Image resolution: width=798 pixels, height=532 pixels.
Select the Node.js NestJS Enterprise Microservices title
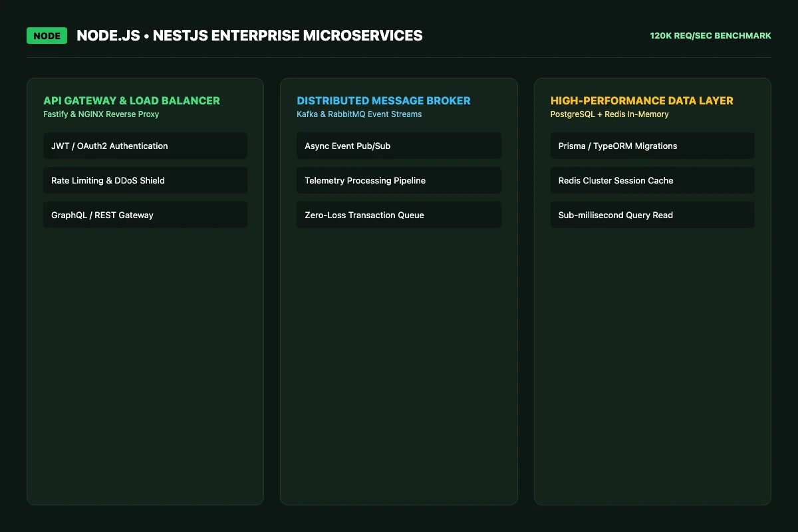pyautogui.click(x=249, y=36)
